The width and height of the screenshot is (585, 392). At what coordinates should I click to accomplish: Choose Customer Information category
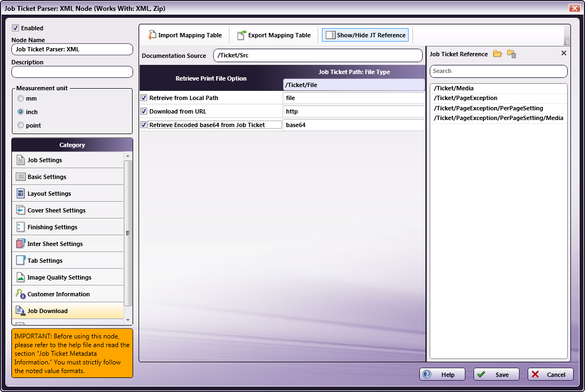pyautogui.click(x=68, y=294)
